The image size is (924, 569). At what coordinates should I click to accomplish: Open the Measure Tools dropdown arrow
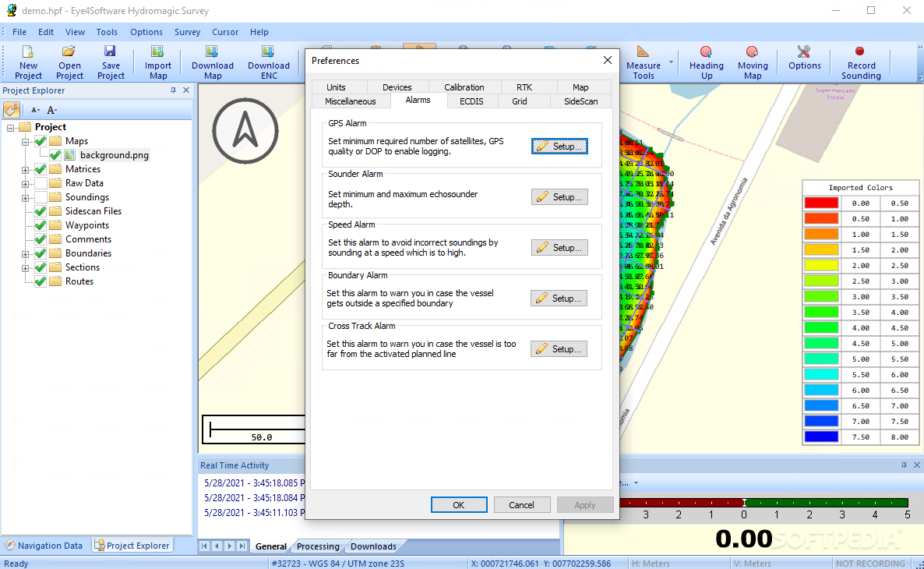pyautogui.click(x=671, y=62)
